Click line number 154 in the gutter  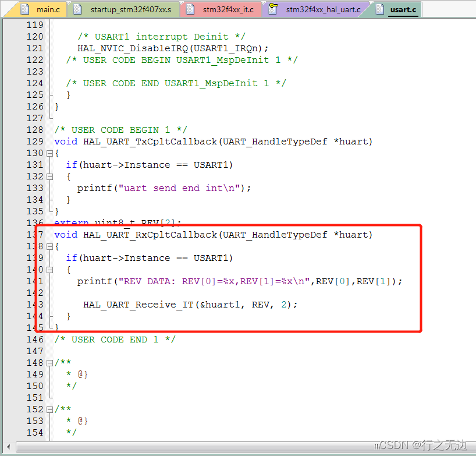pos(35,433)
